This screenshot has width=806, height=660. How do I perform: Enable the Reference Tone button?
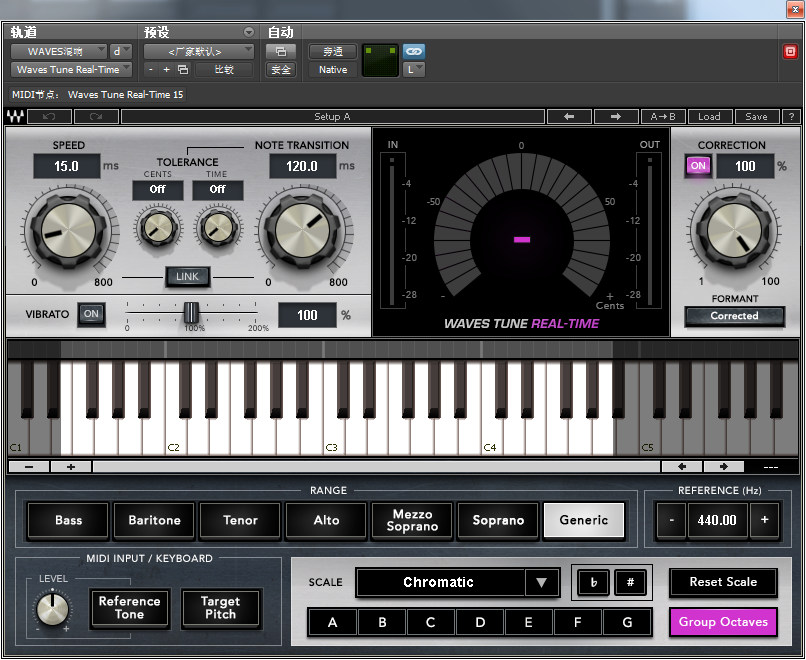[130, 608]
